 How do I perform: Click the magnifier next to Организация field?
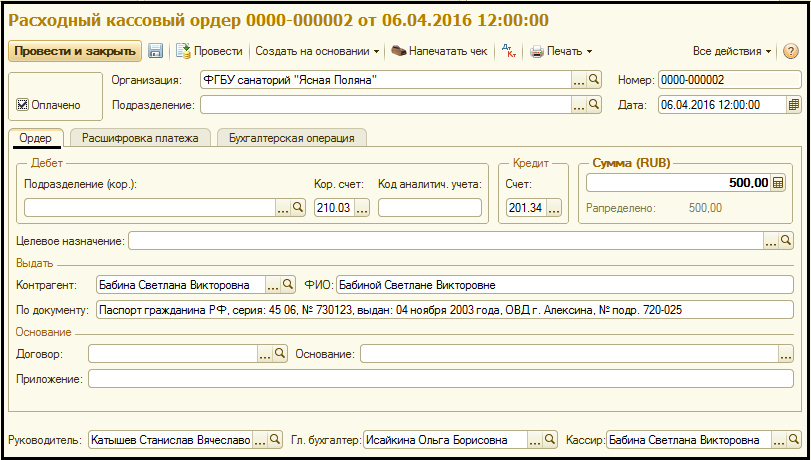pos(594,80)
